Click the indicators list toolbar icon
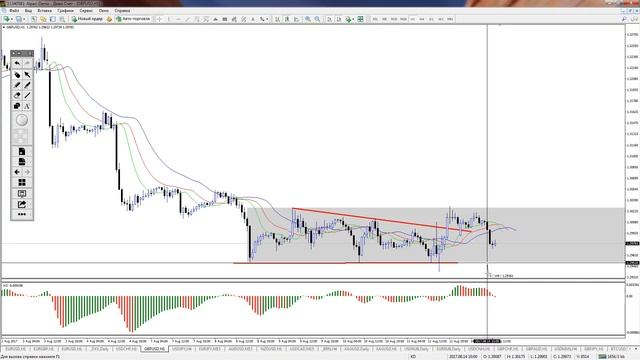The height and width of the screenshot is (360, 640). click(x=349, y=19)
